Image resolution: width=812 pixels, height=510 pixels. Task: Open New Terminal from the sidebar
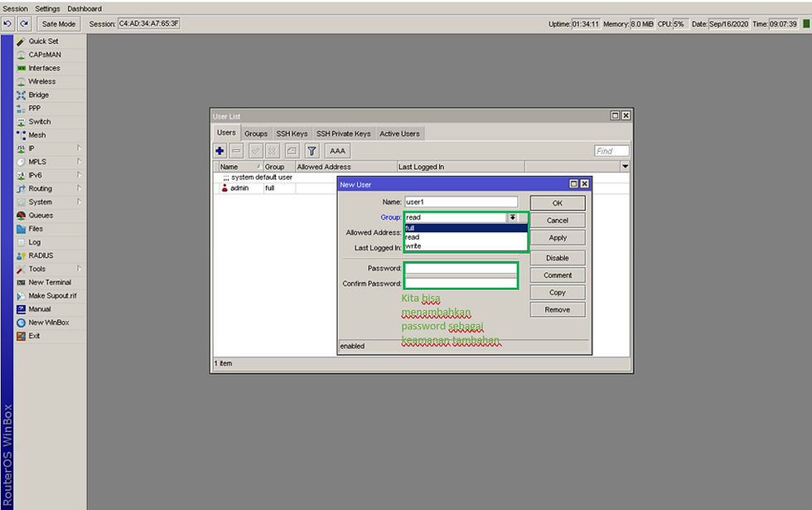pyautogui.click(x=50, y=283)
